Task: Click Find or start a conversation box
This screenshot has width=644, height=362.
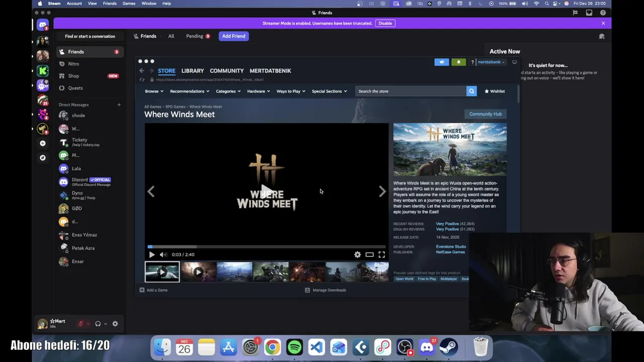Action: pyautogui.click(x=90, y=36)
